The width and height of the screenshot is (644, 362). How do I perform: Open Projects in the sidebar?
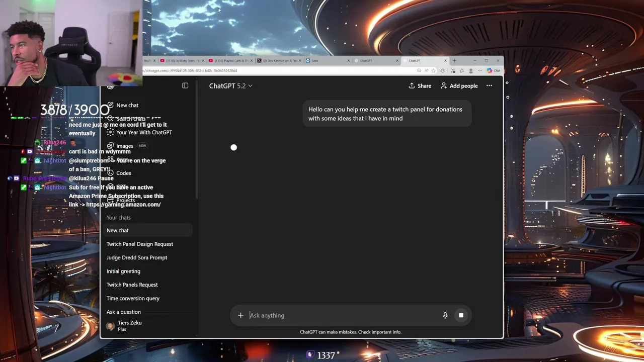pyautogui.click(x=125, y=200)
